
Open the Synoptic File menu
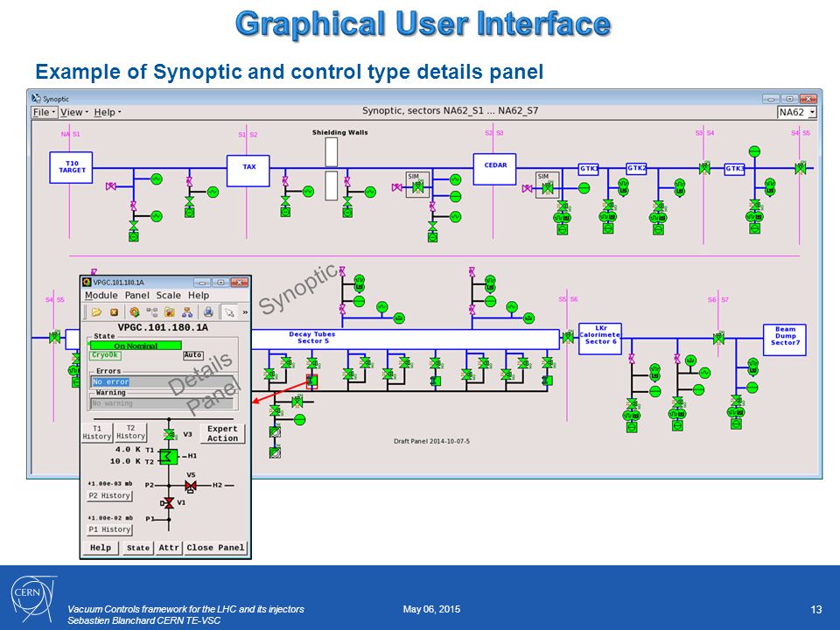pos(44,112)
